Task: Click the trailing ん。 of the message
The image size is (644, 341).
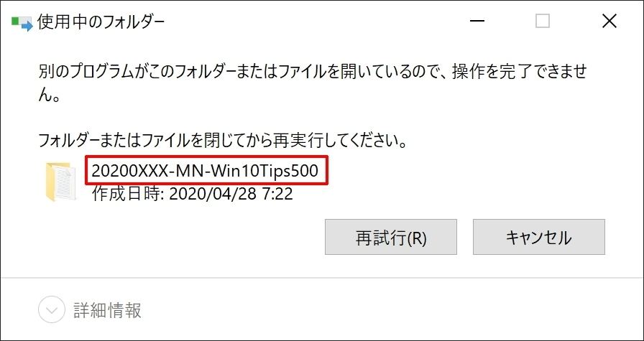Action: 50,97
